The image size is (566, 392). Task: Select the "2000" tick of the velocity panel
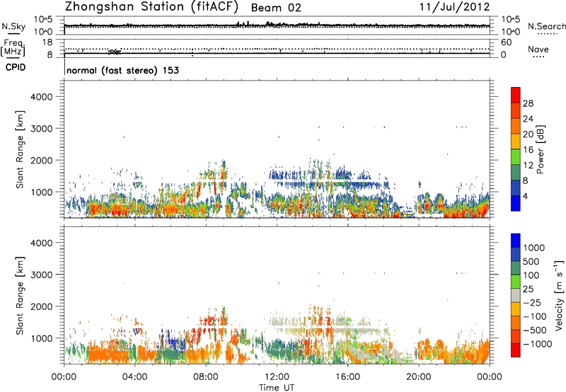click(41, 306)
